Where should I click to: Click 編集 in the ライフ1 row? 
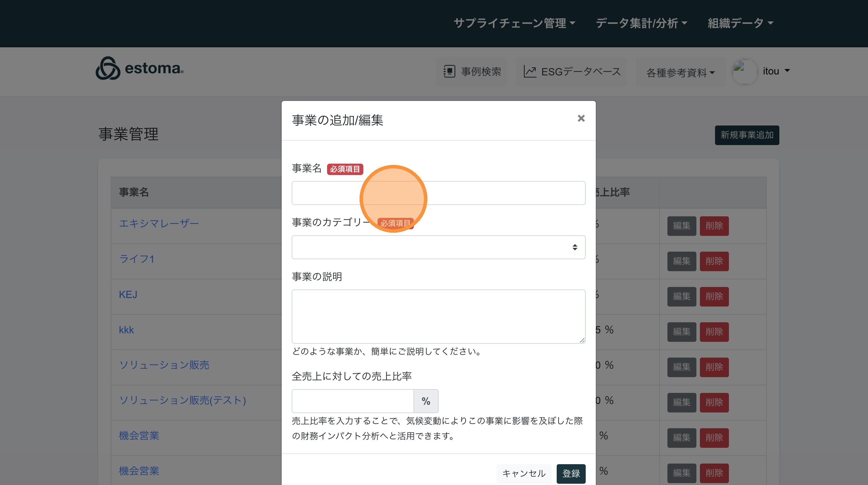(682, 261)
